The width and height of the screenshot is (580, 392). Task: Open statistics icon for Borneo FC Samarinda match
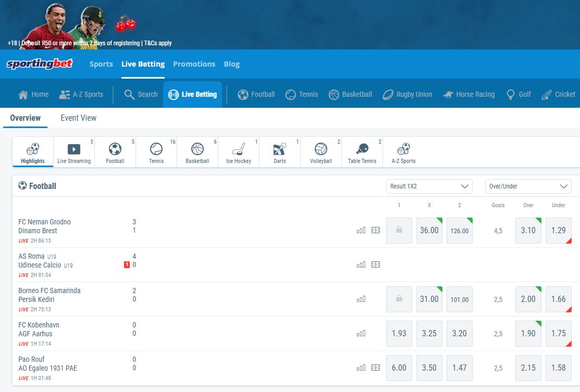point(361,299)
